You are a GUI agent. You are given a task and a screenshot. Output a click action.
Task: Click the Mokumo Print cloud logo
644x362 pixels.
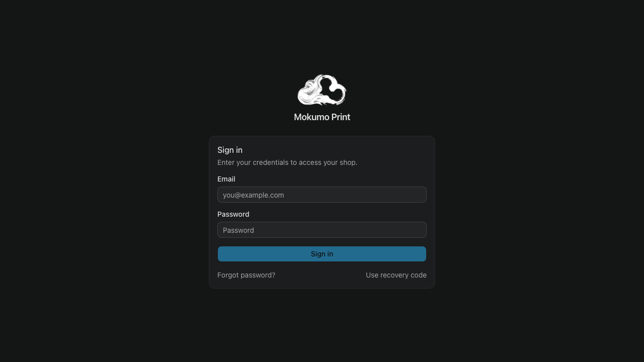tap(322, 90)
